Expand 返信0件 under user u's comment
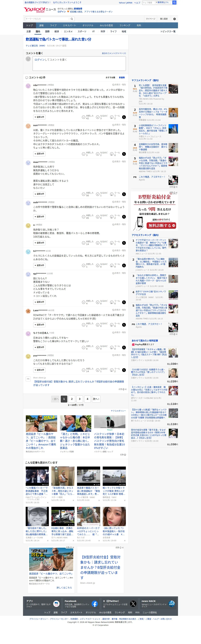Screen dimensions: 201x644 click(x=39, y=243)
